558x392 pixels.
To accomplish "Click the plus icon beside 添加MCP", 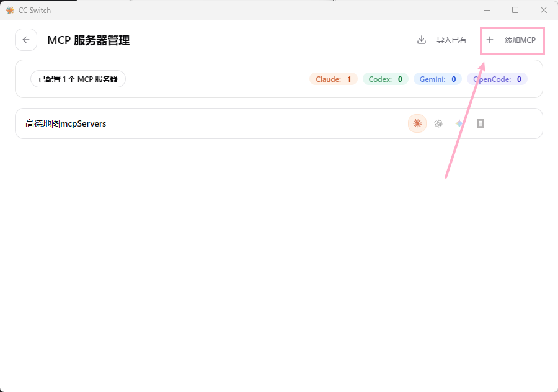I will coord(490,40).
